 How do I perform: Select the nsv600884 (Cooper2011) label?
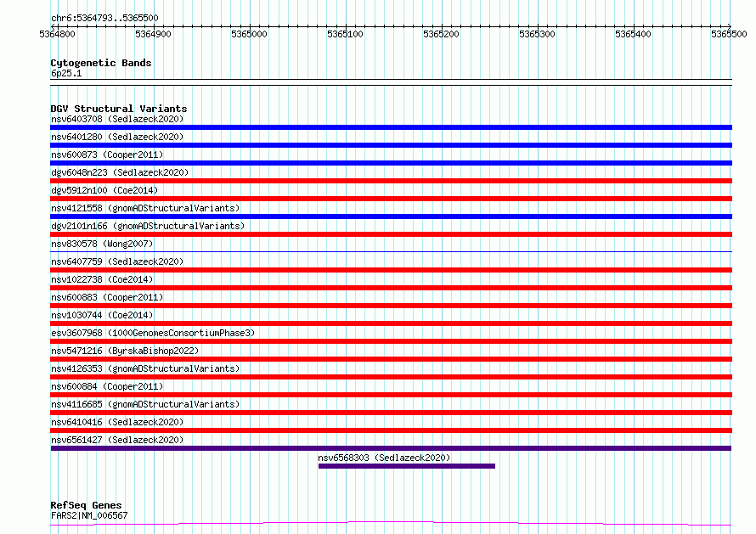[107, 386]
